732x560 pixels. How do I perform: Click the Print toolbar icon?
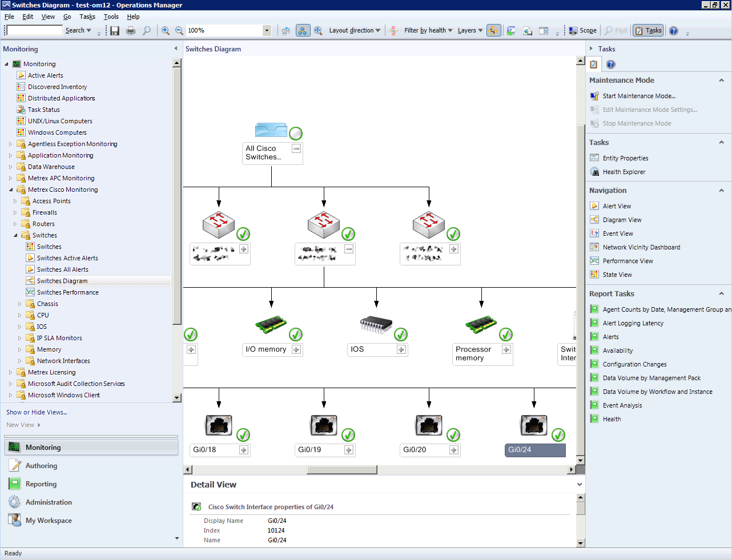131,31
